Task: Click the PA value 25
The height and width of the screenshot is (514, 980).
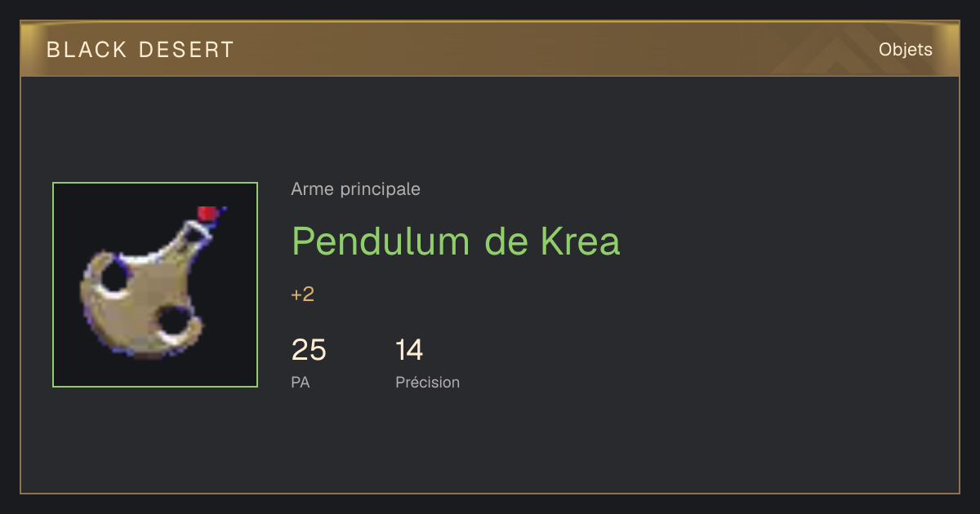Action: [x=309, y=350]
